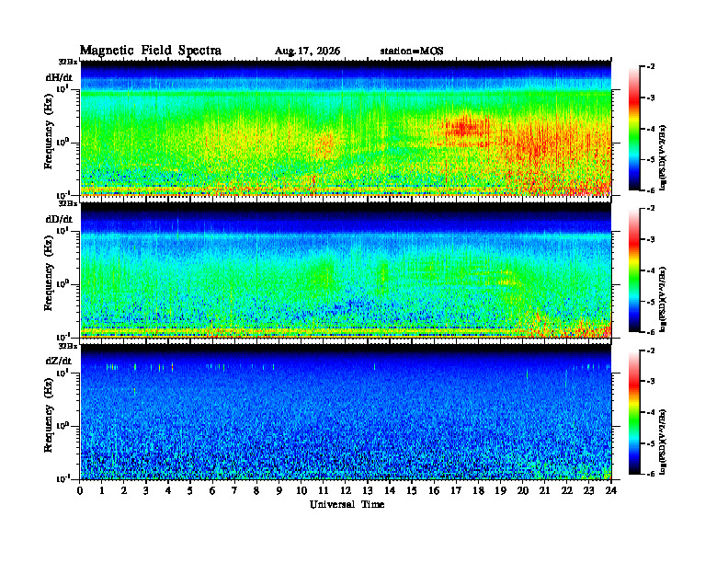
Task: Click hour 13 on the Universal Time axis
Action: click(368, 490)
